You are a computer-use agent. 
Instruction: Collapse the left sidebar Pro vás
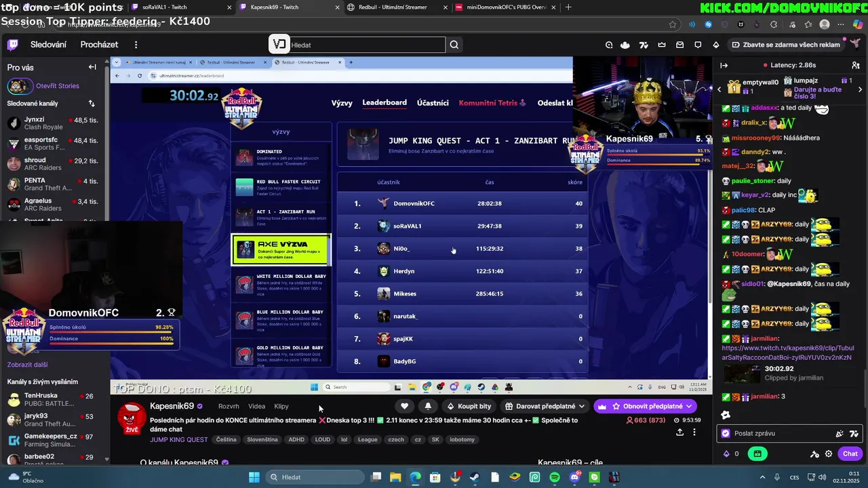pyautogui.click(x=92, y=67)
